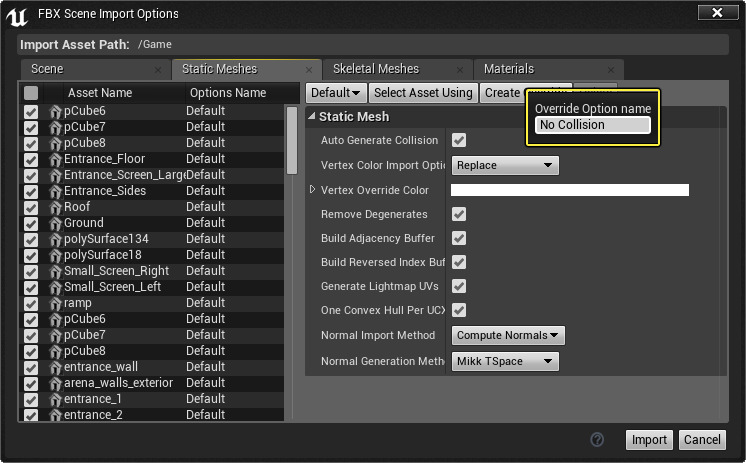This screenshot has width=746, height=463.
Task: Expand the Vertex Override Color property
Action: (313, 190)
